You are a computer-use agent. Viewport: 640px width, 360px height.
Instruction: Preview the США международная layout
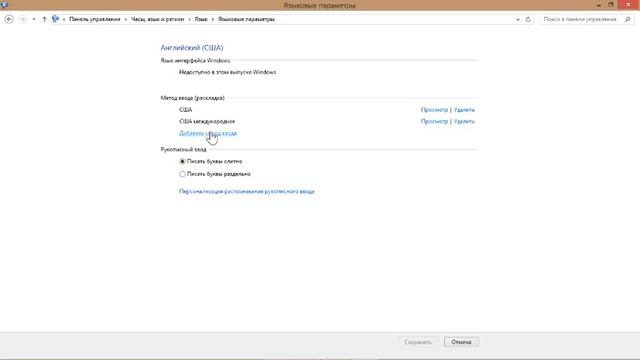point(434,121)
